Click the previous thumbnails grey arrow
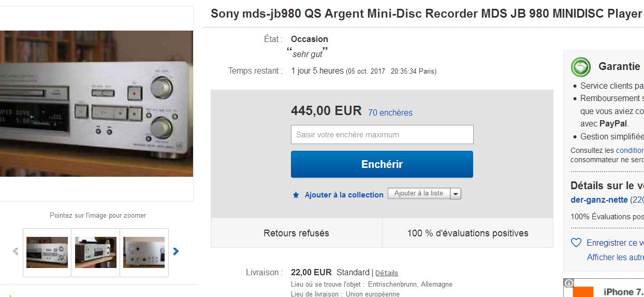Screen dimensions: 644x297 (16, 251)
